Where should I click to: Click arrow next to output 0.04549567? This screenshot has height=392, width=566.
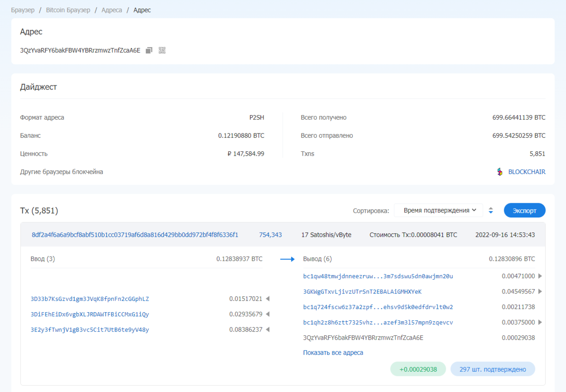click(540, 292)
